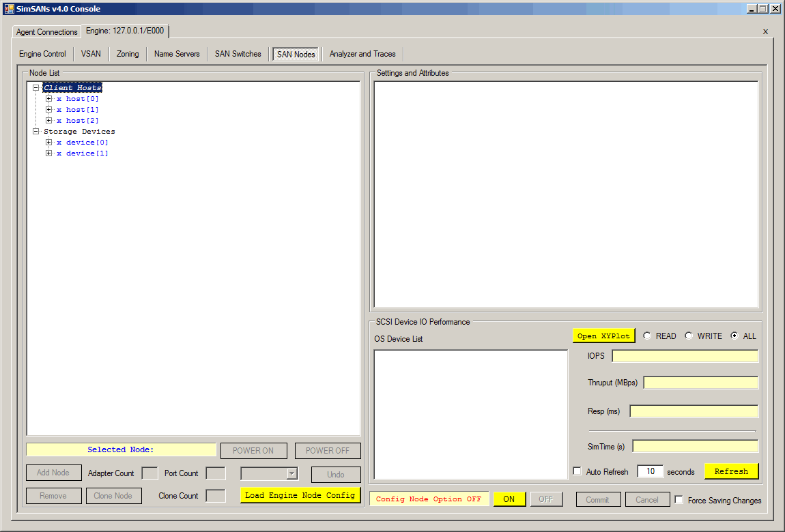Select the WRITE radio button
The image size is (785, 532).
(x=689, y=336)
